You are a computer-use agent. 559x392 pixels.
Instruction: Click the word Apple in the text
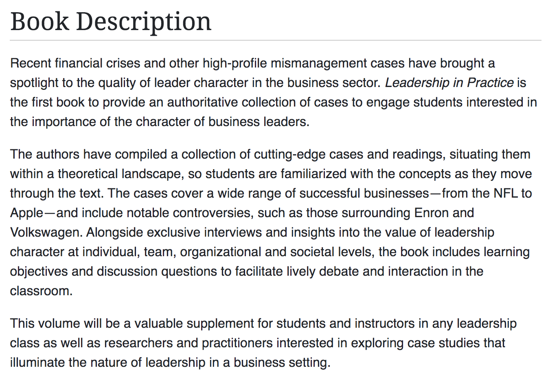(27, 213)
